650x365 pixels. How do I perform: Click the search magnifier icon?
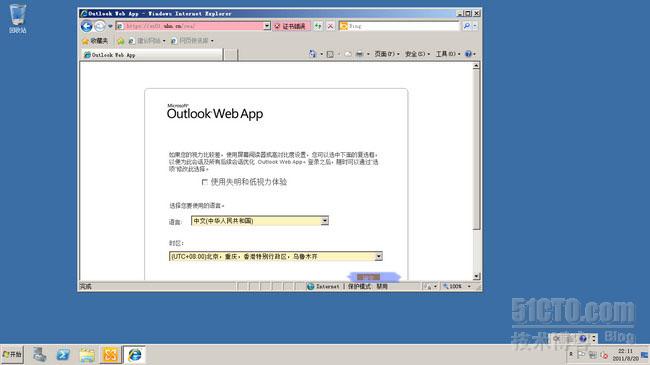coord(467,26)
